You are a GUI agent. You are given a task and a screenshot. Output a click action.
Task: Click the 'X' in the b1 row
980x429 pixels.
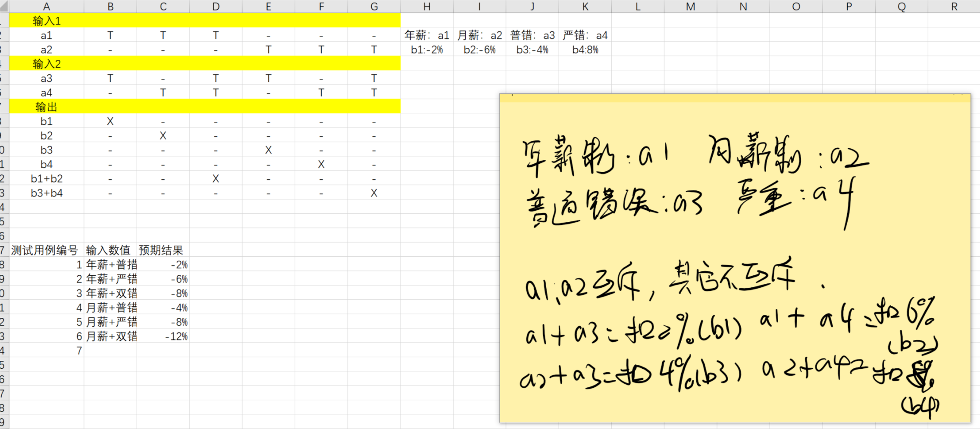110,121
